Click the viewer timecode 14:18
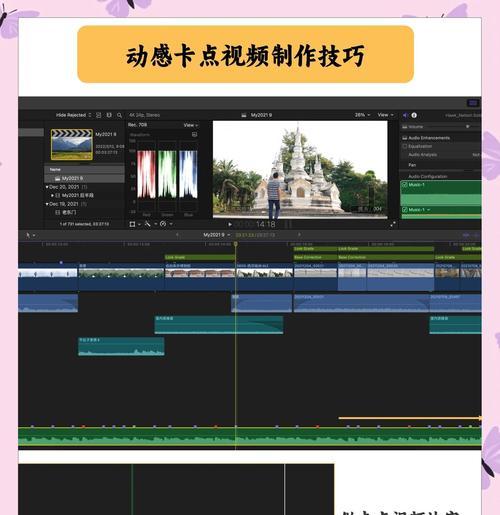This screenshot has height=515, width=500. tap(266, 224)
